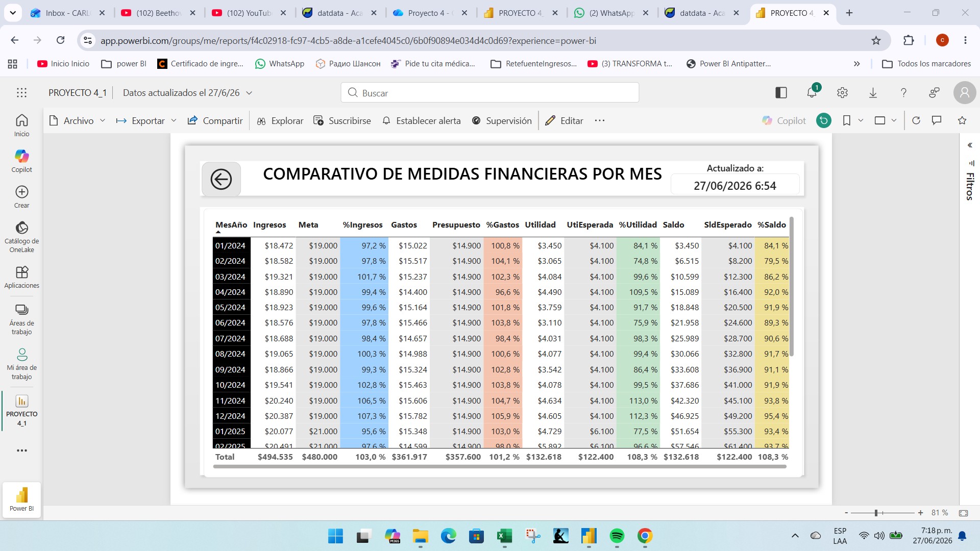
Task: Open the settings gear icon
Action: pyautogui.click(x=842, y=92)
